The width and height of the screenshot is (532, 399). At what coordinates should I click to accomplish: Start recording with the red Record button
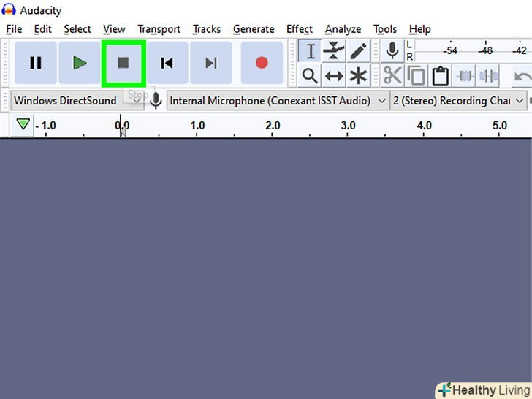[x=262, y=63]
